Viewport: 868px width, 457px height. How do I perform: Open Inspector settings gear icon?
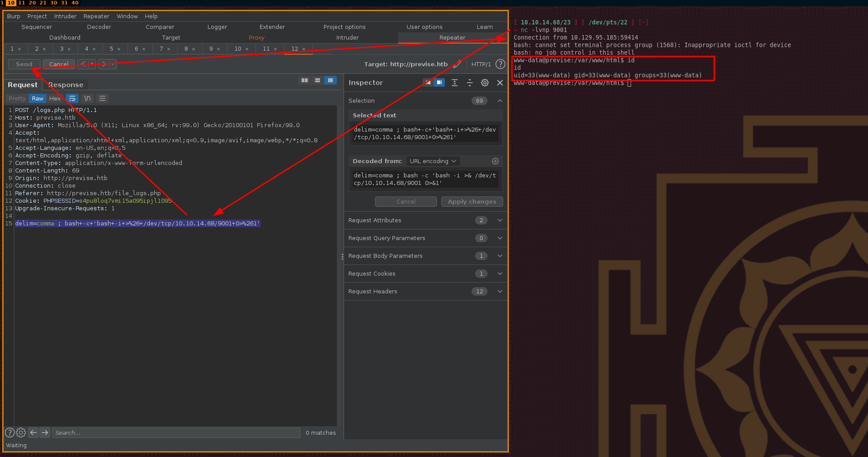point(485,83)
